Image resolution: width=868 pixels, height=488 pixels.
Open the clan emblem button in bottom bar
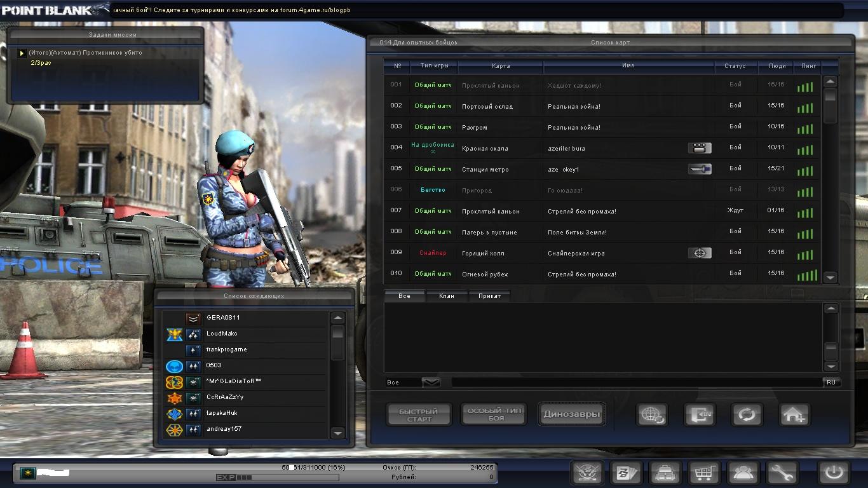click(x=587, y=473)
